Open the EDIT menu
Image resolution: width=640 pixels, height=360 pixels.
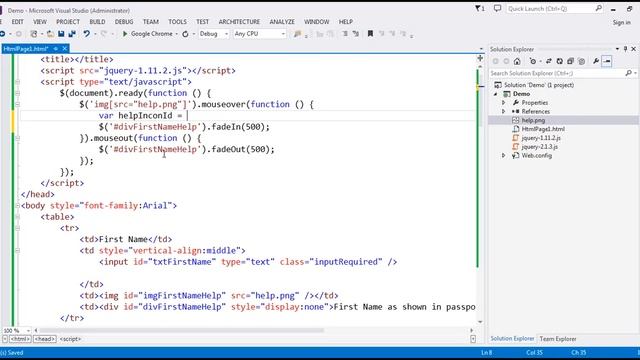pos(18,22)
